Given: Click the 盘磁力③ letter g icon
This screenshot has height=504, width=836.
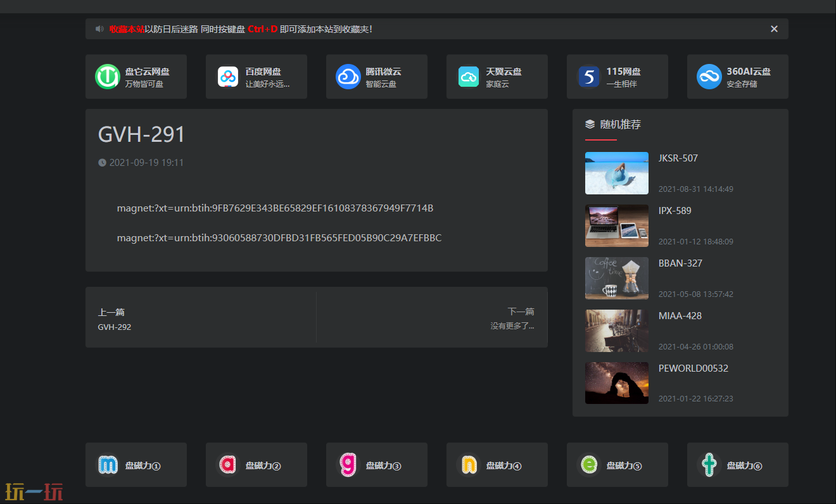Looking at the screenshot, I should coord(348,465).
